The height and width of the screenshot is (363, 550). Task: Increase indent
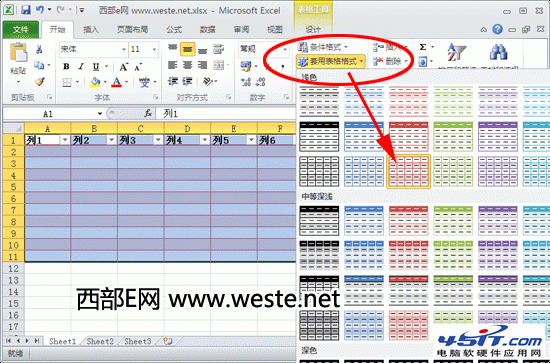(187, 82)
